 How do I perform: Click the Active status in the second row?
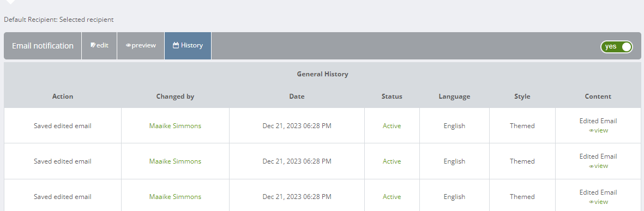(x=392, y=161)
